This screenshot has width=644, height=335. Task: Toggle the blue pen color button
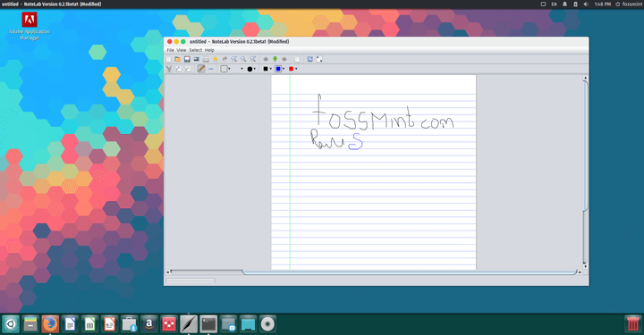[x=278, y=69]
